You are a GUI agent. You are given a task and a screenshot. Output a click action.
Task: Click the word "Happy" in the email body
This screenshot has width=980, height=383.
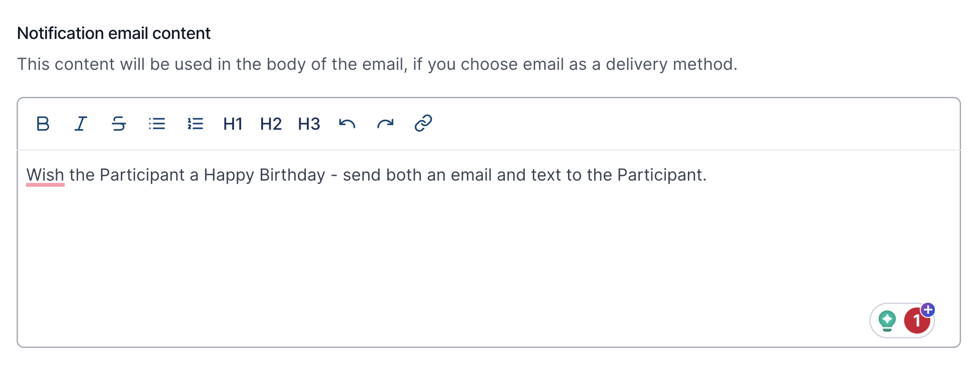[x=229, y=175]
